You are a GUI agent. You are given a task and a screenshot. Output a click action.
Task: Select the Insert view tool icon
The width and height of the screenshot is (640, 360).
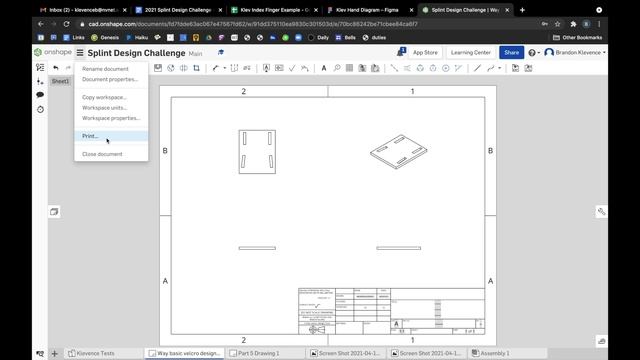pos(158,68)
